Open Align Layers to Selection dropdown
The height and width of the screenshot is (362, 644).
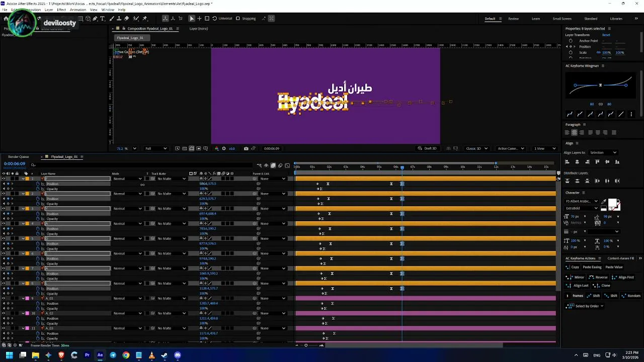603,152
